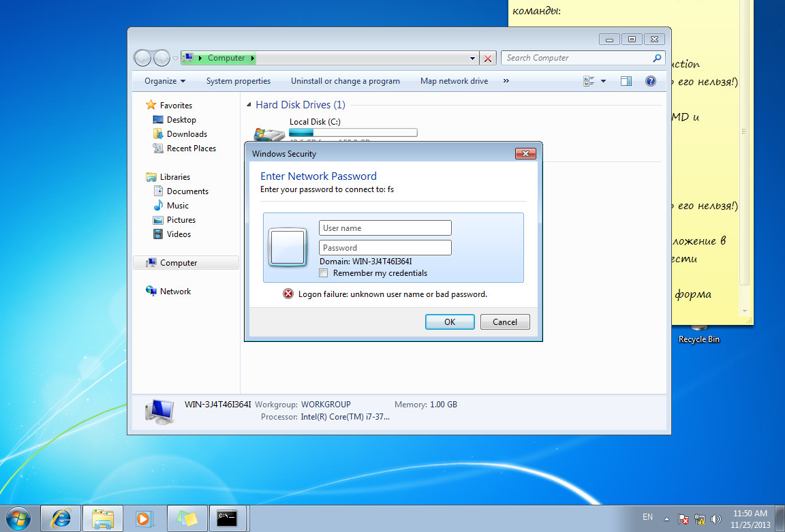
Task: Click the Favorites star icon
Action: [x=151, y=105]
